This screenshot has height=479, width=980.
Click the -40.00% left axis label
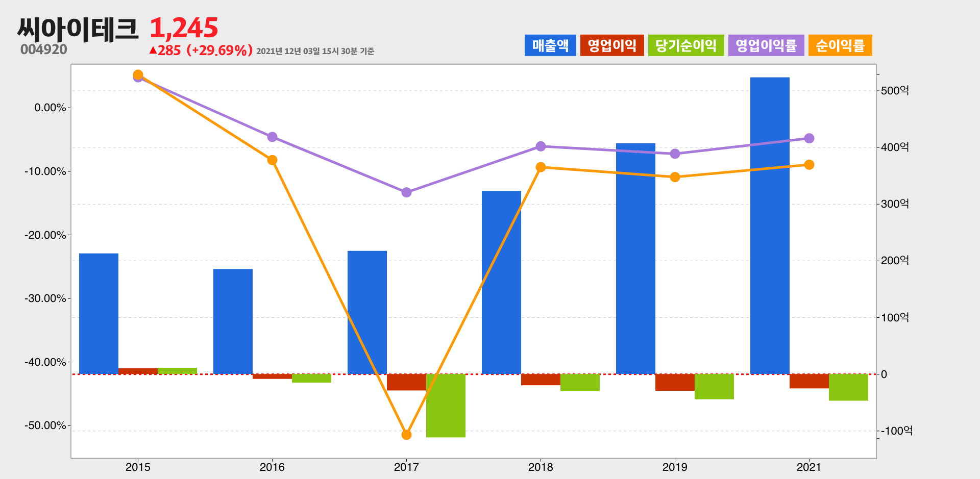click(45, 362)
